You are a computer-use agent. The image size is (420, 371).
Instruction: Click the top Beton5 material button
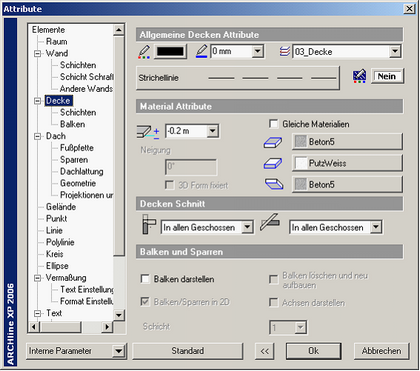[347, 142]
